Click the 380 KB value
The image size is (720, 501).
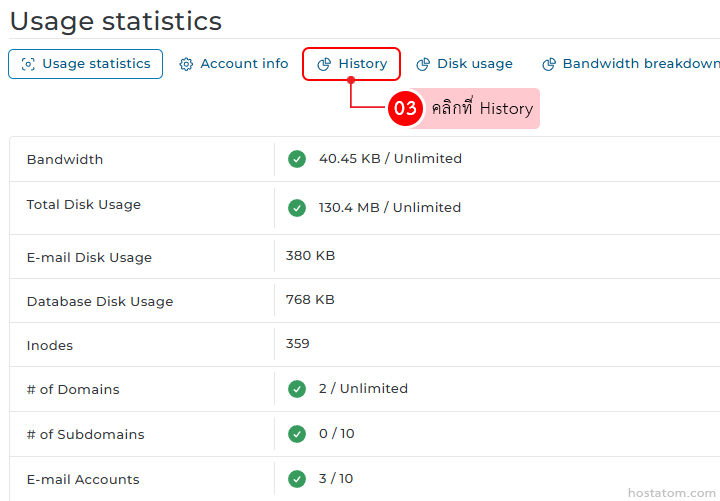click(x=310, y=255)
